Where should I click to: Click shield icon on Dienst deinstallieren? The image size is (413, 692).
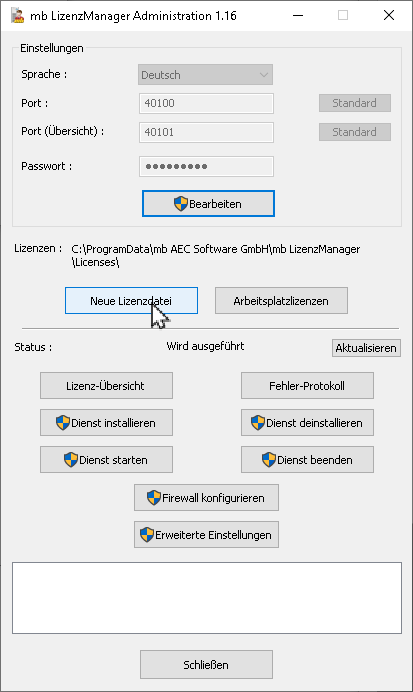coord(258,423)
